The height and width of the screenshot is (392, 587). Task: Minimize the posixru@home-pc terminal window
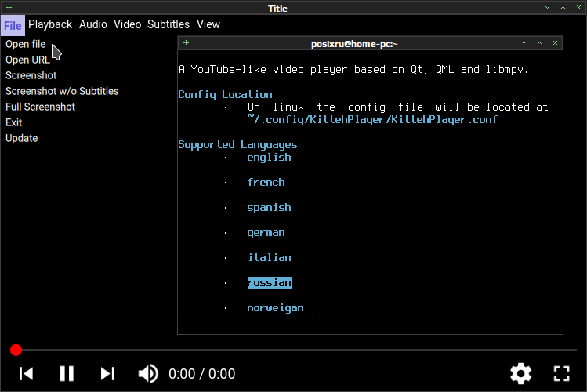click(x=524, y=42)
